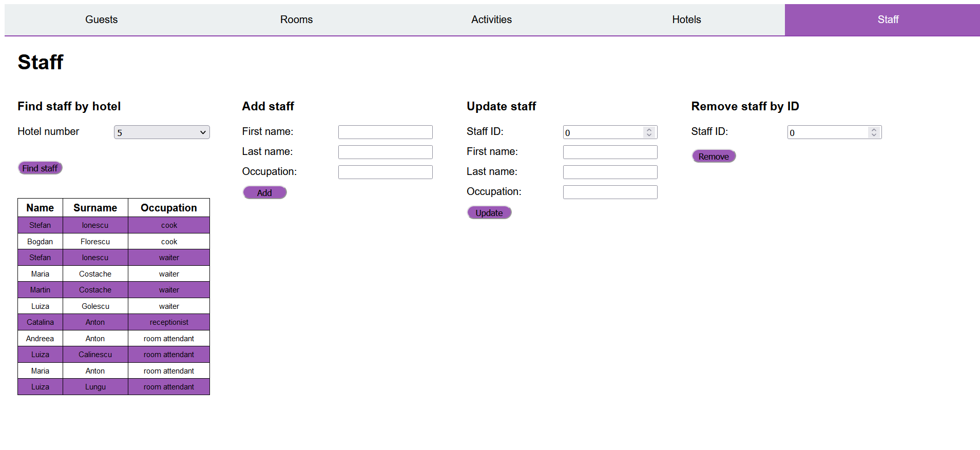The height and width of the screenshot is (450, 980).
Task: Select the Florescu surname cell
Action: coord(95,241)
